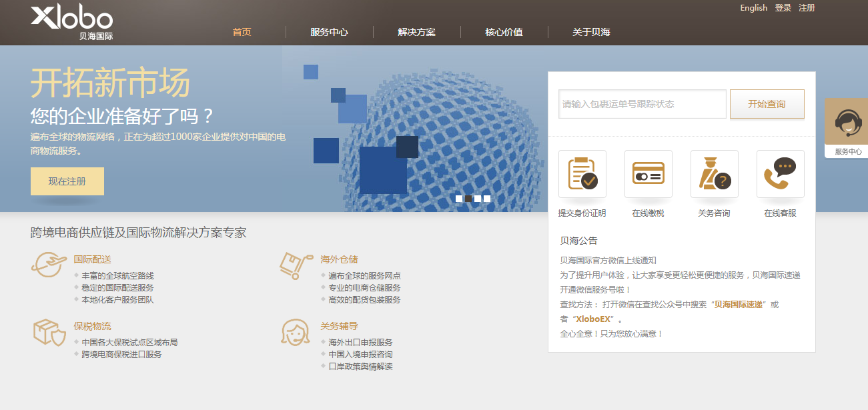Select the 关务咨询 customs officer icon
Image resolution: width=868 pixels, height=410 pixels.
pos(714,174)
